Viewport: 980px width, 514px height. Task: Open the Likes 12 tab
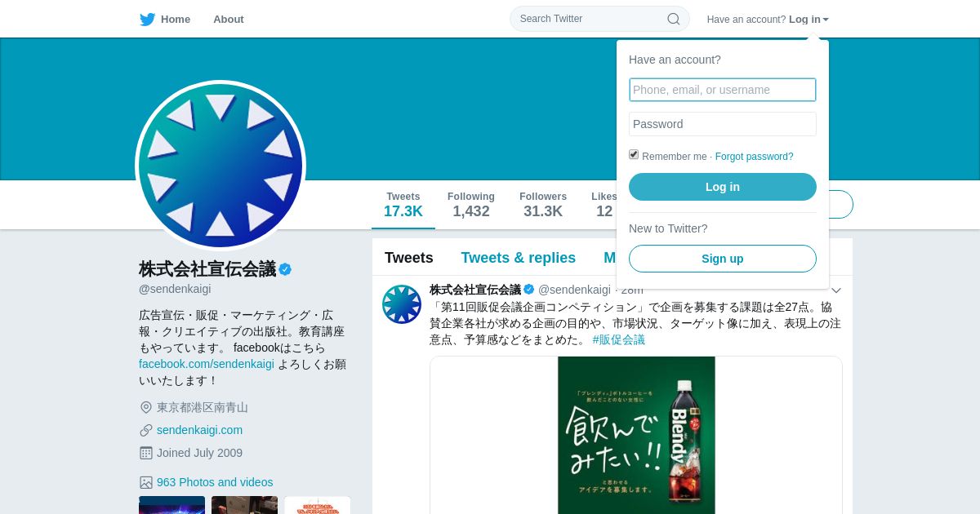point(604,206)
